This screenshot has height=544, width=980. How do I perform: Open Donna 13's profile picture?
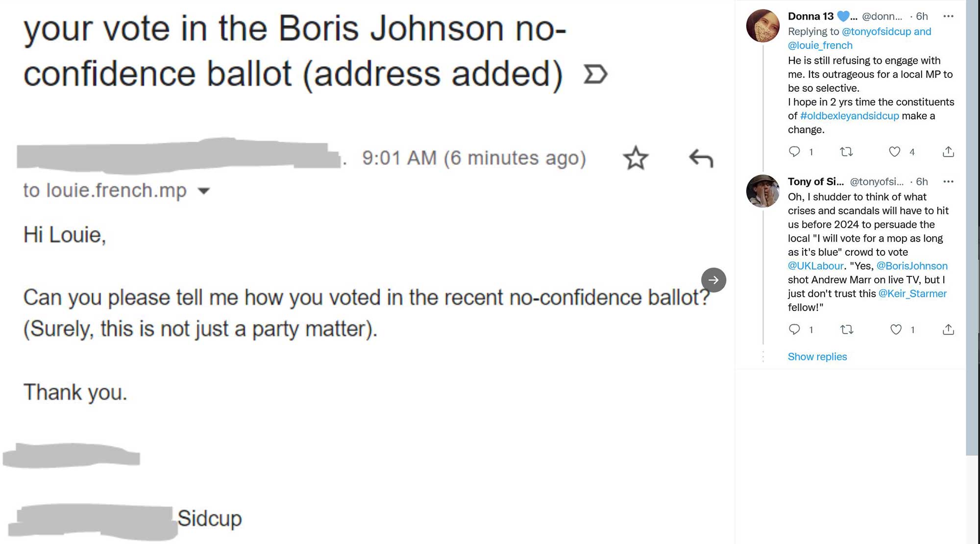click(762, 25)
